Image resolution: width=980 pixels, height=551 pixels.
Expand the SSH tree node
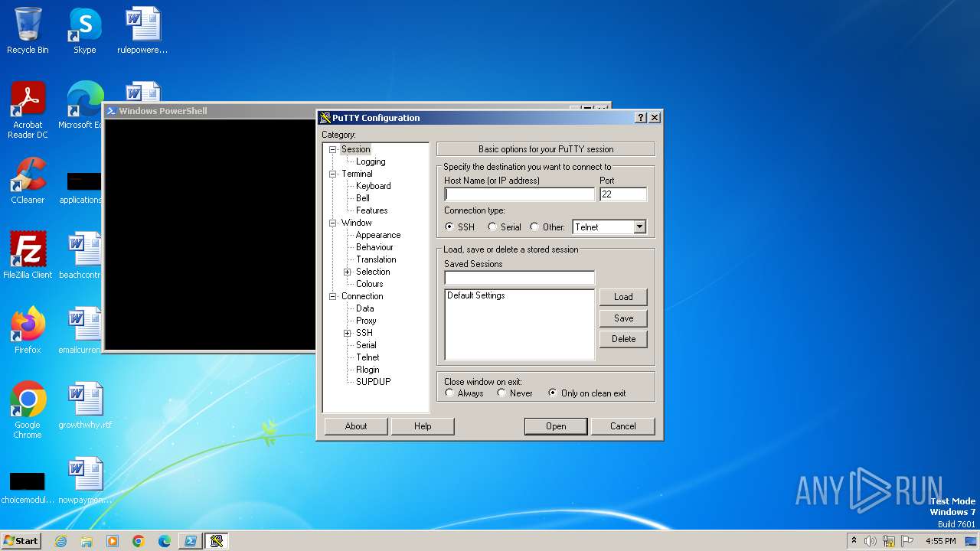pos(347,333)
